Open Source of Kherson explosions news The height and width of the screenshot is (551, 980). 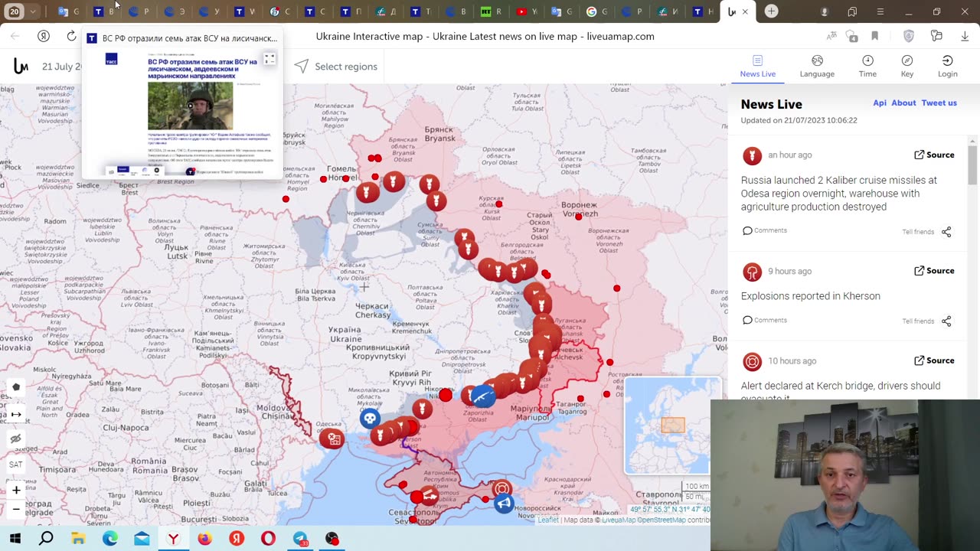[934, 271]
